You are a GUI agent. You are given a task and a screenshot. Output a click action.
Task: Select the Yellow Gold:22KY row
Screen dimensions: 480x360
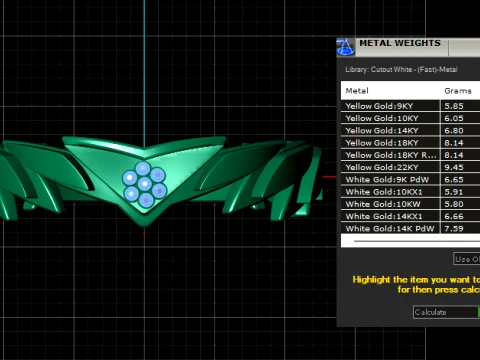410,167
